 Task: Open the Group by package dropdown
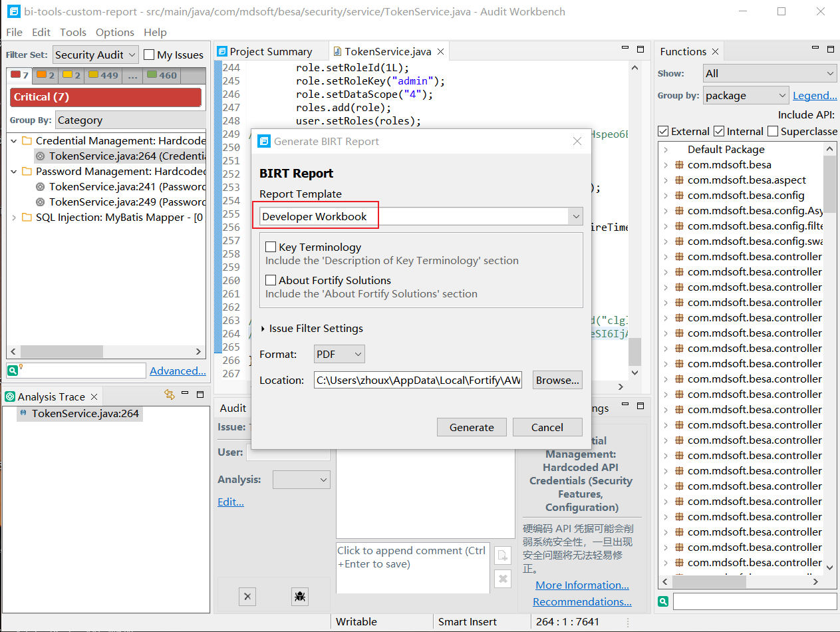point(746,95)
